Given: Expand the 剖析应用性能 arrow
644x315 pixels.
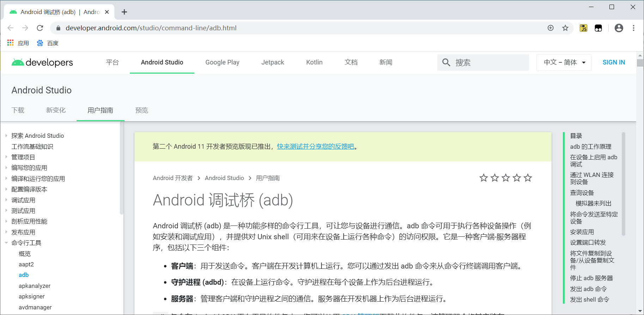Looking at the screenshot, I should 6,221.
